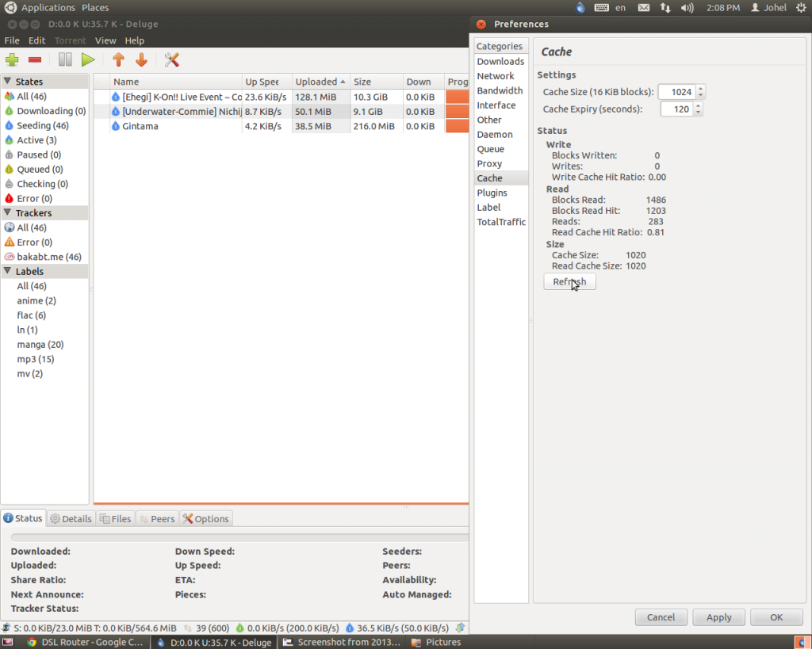The image size is (812, 649).
Task: Increase Cache Size with the up stepper
Action: pos(701,89)
